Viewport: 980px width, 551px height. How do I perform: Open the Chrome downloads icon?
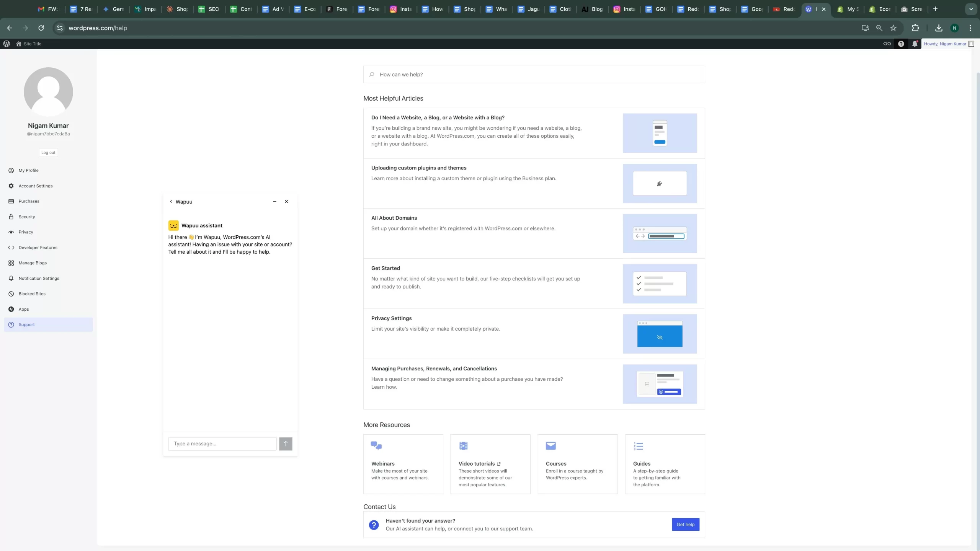tap(939, 28)
